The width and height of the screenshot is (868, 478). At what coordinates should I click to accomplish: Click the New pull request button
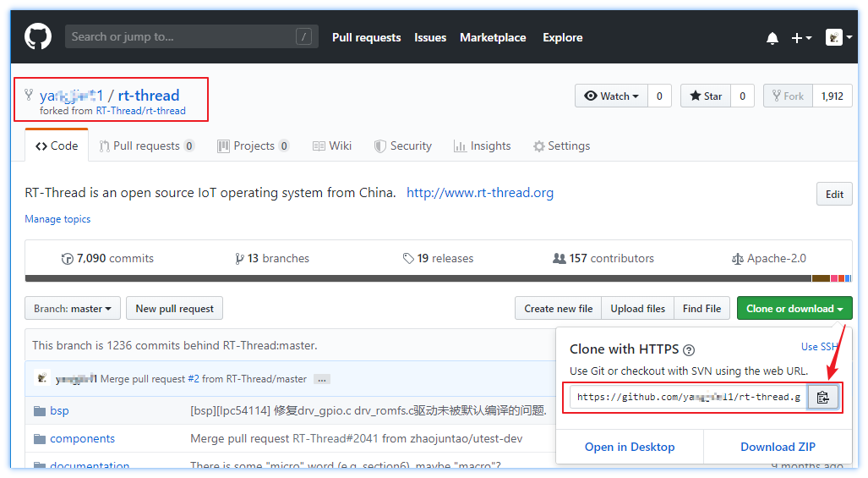pos(174,309)
